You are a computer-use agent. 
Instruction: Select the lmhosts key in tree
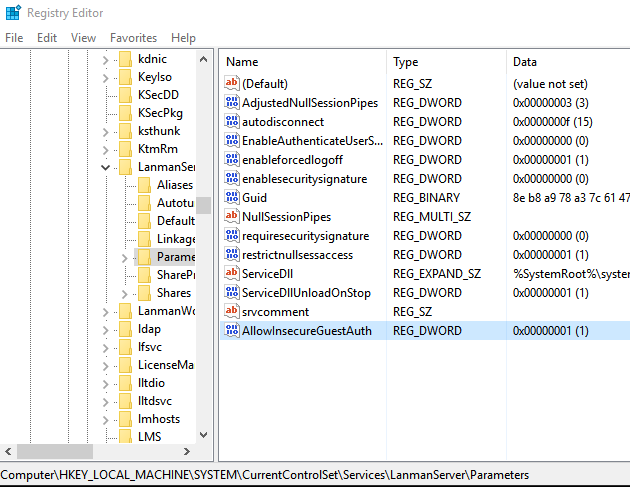[159, 419]
